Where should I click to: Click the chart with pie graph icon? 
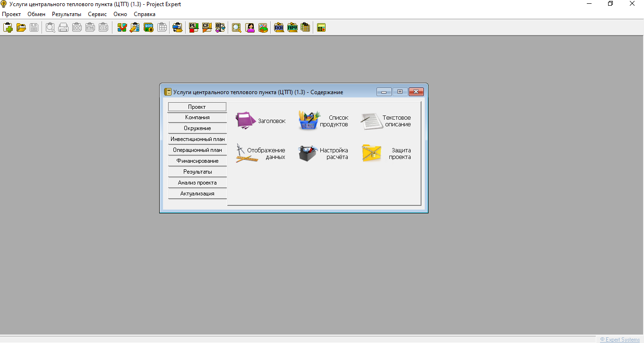coord(263,27)
